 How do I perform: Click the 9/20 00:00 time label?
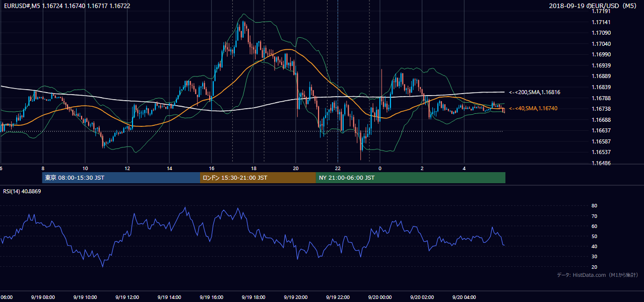(380, 297)
